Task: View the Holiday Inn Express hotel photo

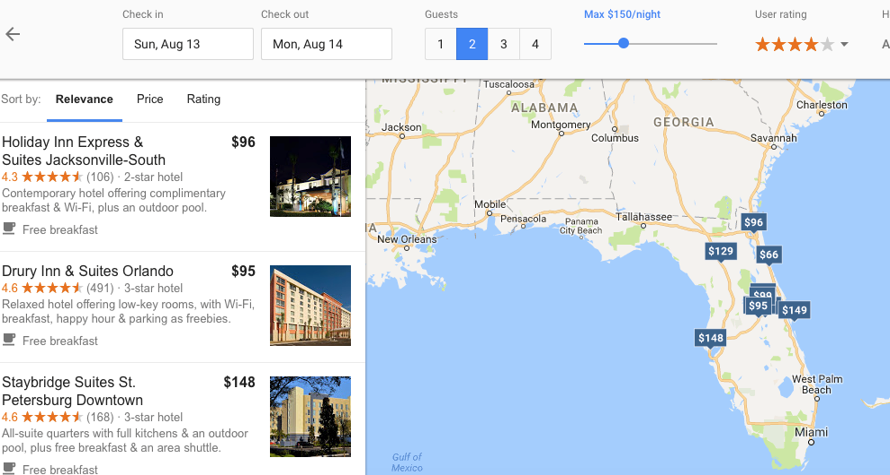Action: click(310, 176)
